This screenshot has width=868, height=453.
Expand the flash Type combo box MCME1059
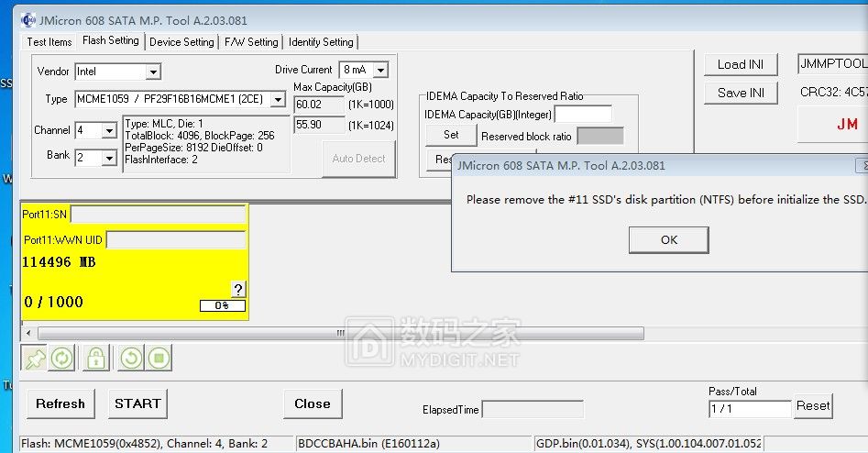[x=278, y=99]
